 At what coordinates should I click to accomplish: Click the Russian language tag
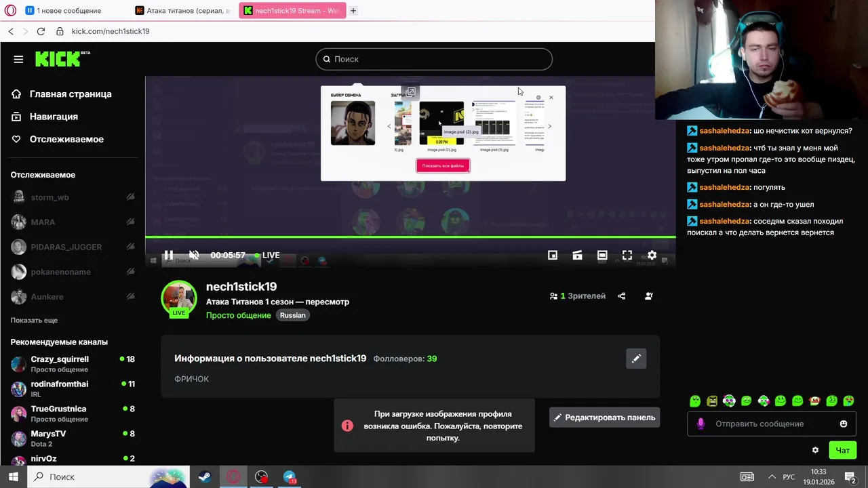pos(293,315)
